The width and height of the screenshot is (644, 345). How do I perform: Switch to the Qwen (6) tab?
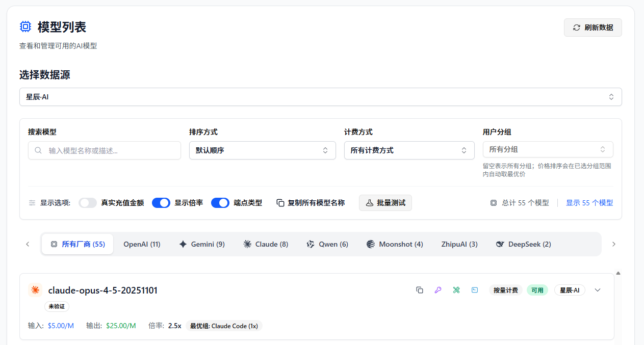[x=327, y=244]
